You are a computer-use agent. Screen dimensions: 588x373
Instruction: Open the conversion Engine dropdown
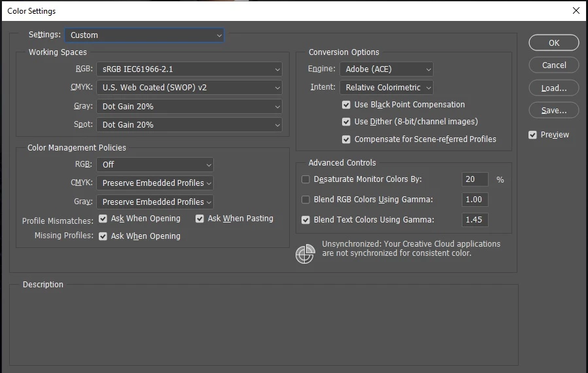tap(387, 69)
